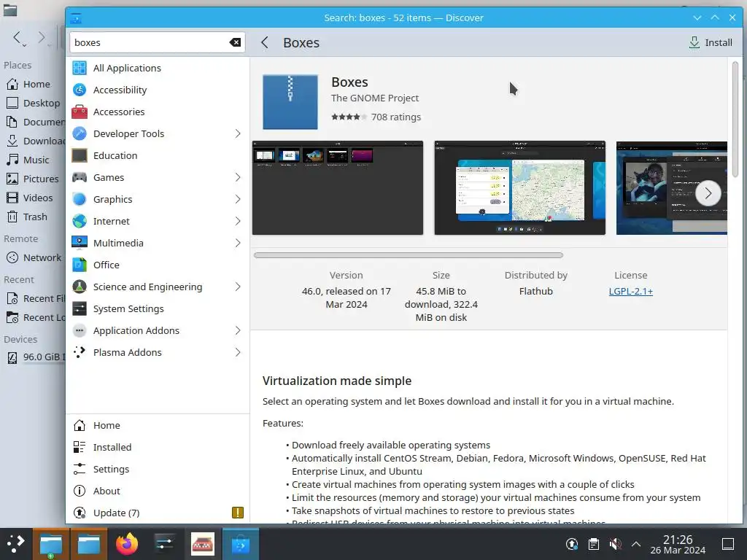Open the Home page in Discover
The image size is (747, 560).
[x=158, y=425]
